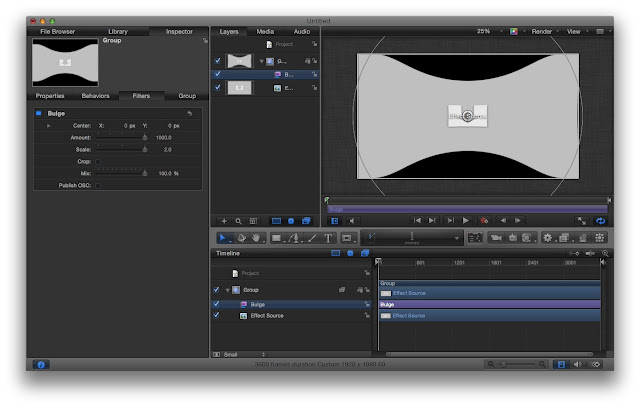Open the Group tab in Inspector

[187, 96]
